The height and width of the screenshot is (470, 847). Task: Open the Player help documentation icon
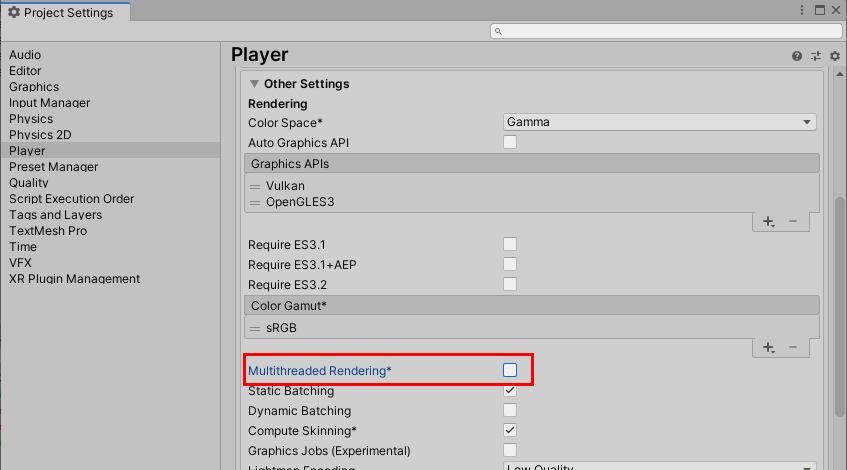pos(797,56)
